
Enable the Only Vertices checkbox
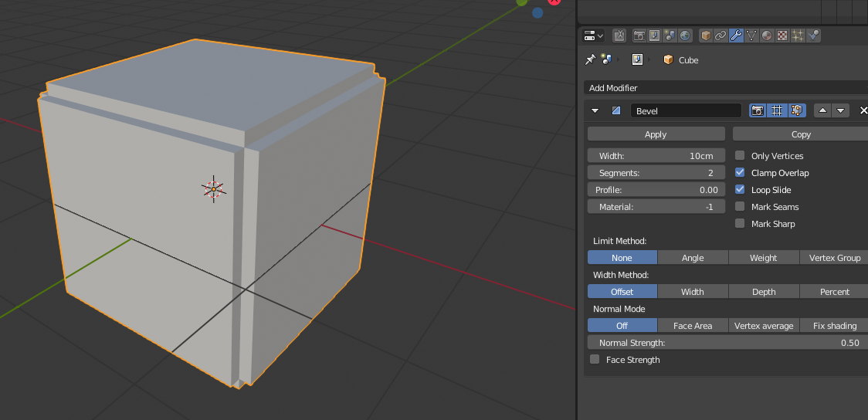click(740, 155)
